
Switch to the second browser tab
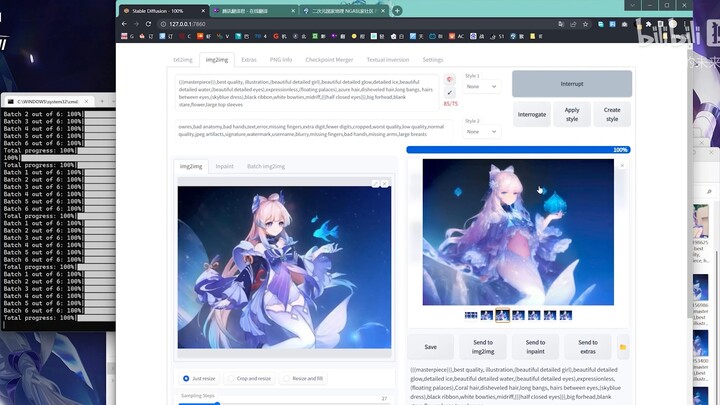253,11
